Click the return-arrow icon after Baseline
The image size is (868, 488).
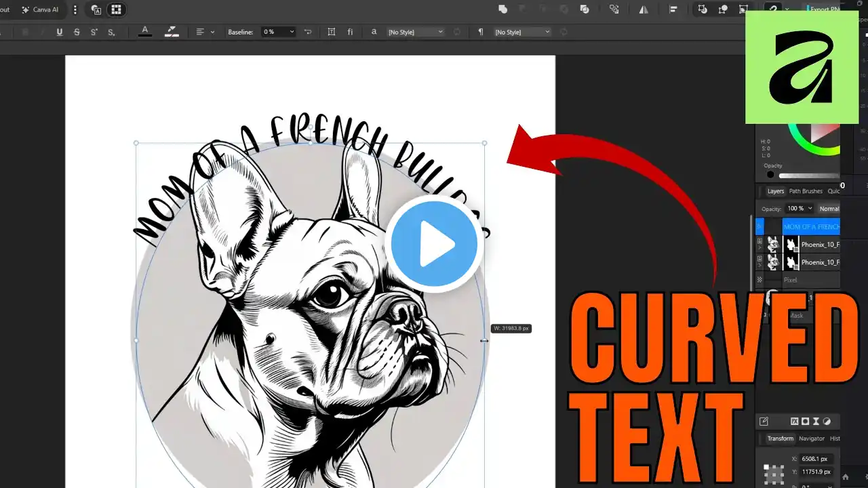(308, 32)
